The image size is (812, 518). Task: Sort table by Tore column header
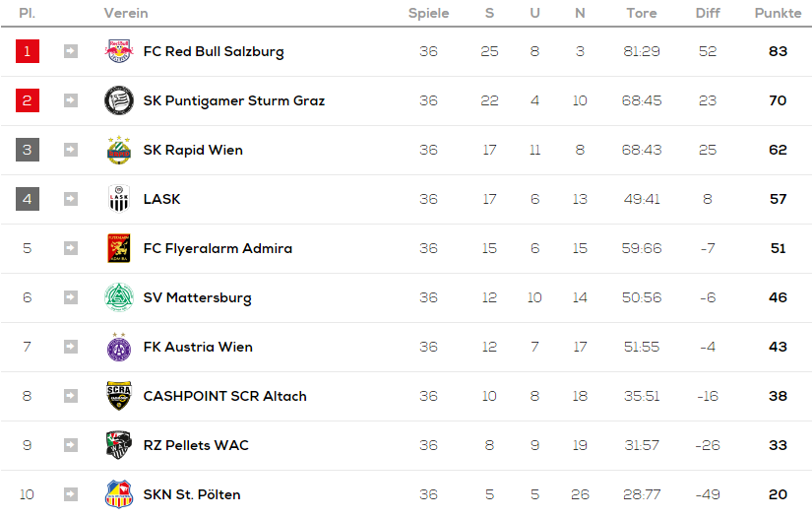642,13
